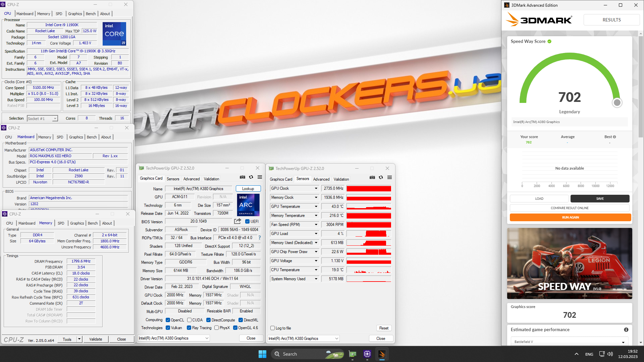Image resolution: width=644 pixels, height=362 pixels.
Task: Click the Intel Core i9 logo in CPU-Z
Action: point(114,34)
